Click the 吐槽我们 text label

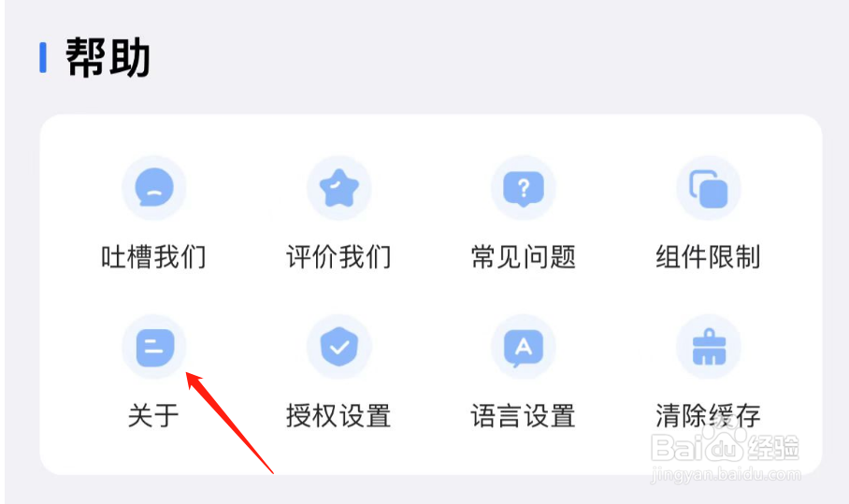153,256
